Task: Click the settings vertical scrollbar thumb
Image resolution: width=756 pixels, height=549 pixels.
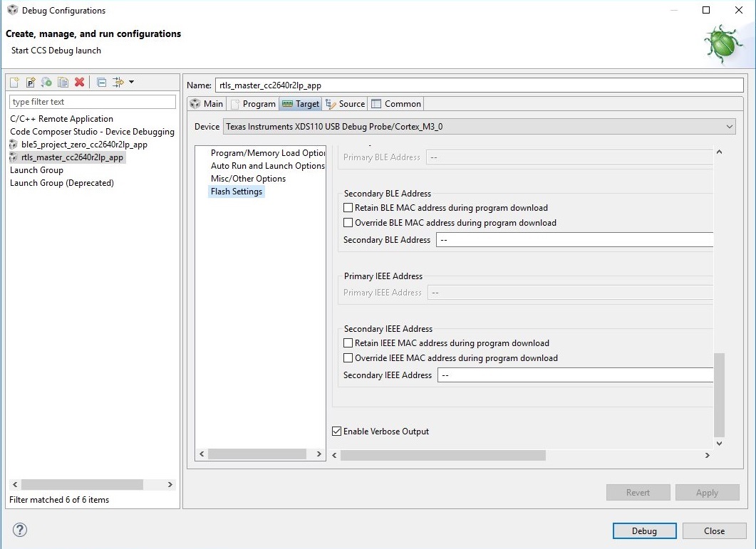Action: pyautogui.click(x=719, y=394)
